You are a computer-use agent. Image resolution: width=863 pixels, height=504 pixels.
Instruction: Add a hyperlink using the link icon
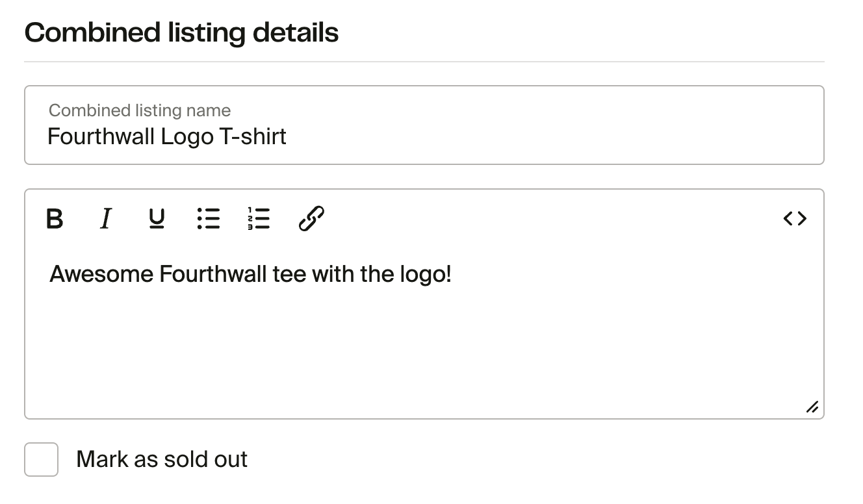coord(311,219)
